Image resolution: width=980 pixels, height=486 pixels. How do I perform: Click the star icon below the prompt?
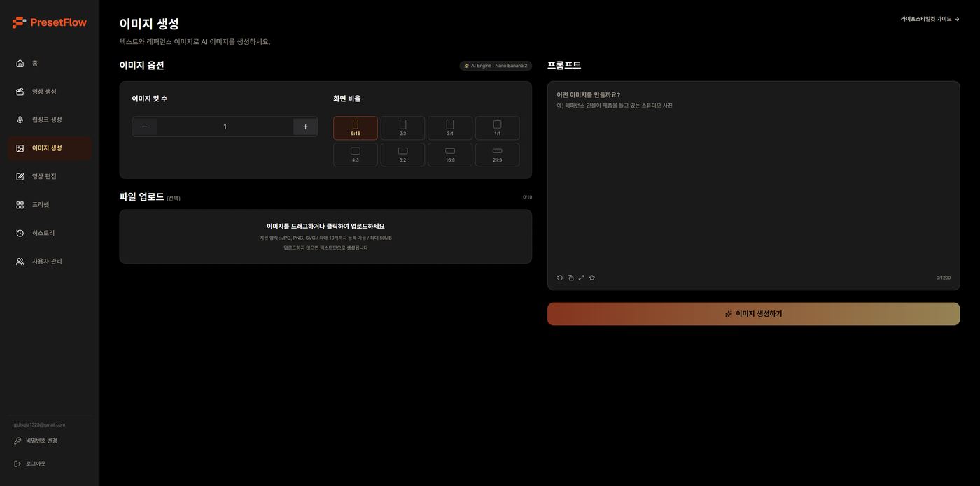592,278
